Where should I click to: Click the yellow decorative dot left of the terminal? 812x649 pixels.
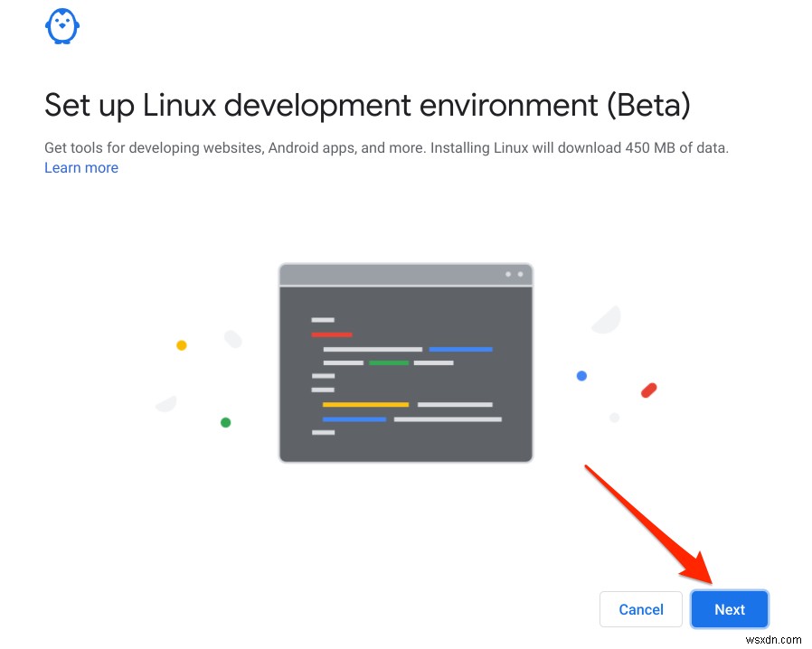click(182, 345)
